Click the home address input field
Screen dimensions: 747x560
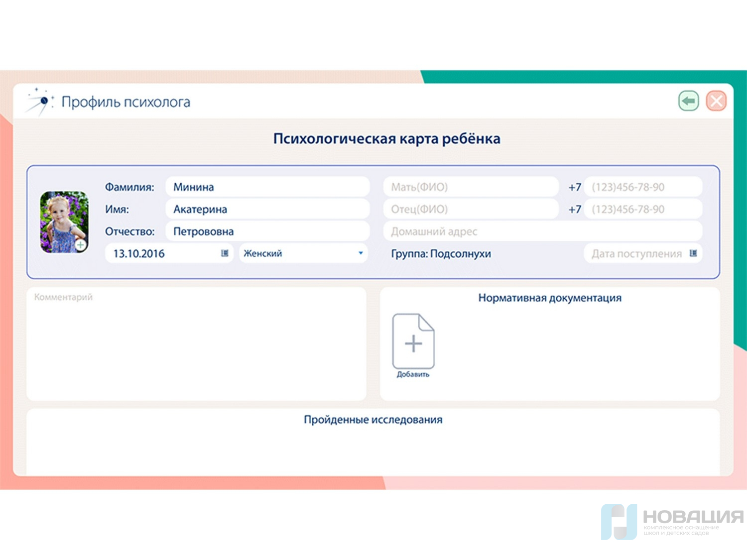tap(542, 231)
